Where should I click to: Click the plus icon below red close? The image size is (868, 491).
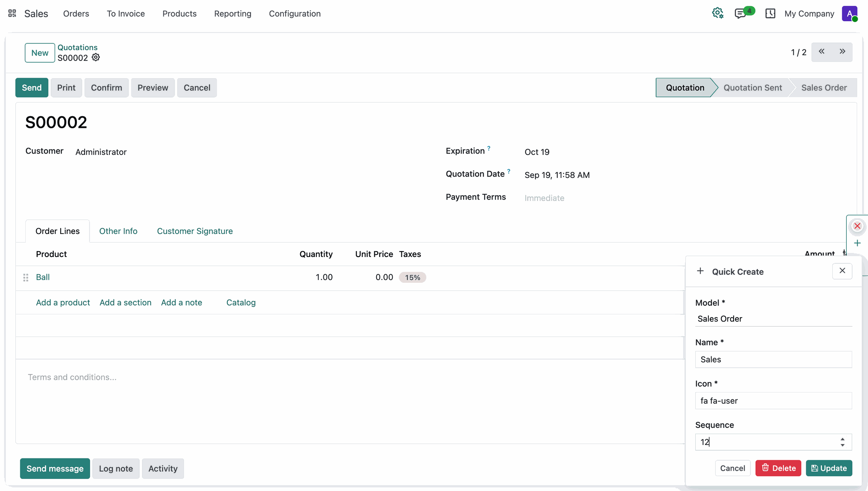coord(857,243)
